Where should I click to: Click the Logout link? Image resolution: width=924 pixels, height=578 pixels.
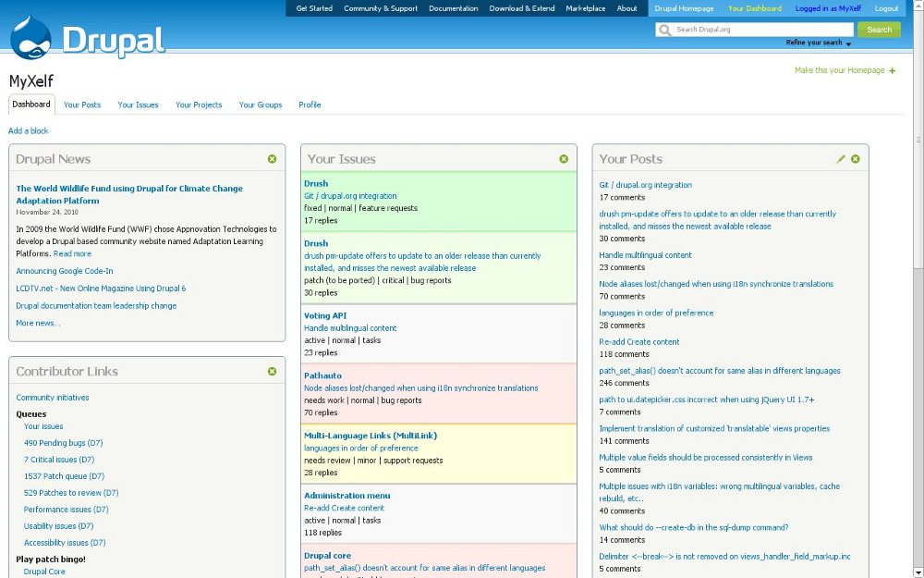click(x=886, y=8)
